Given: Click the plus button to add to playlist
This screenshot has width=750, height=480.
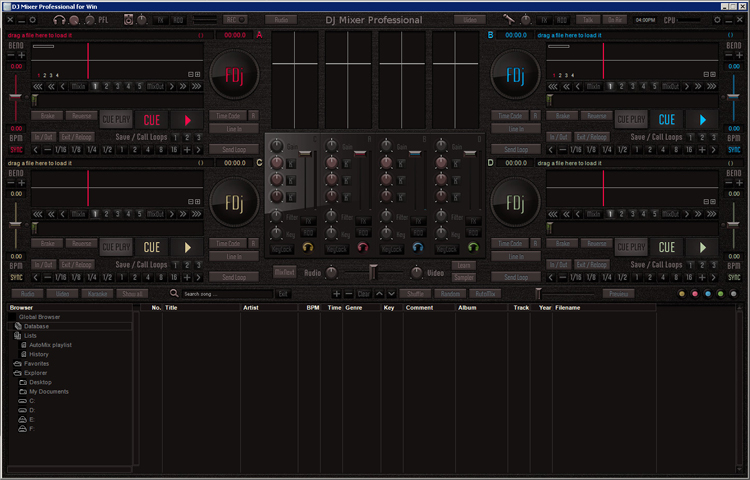Looking at the screenshot, I should [337, 294].
